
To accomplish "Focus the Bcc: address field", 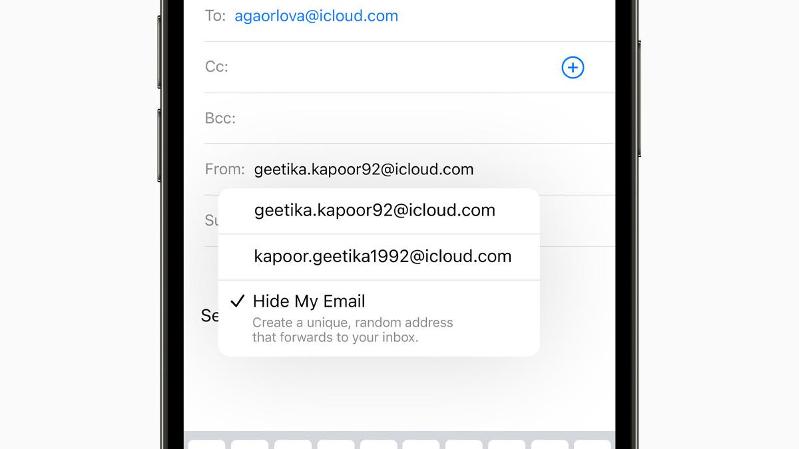I will tap(420, 118).
